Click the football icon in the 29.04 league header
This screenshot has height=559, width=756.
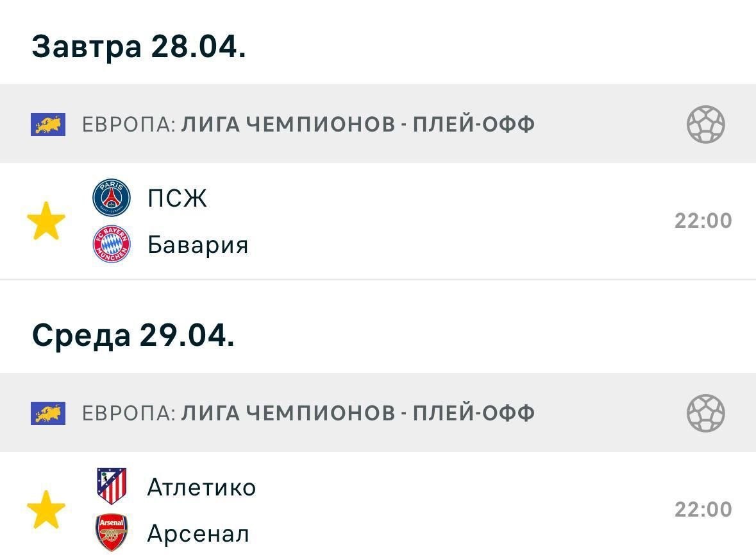click(x=705, y=413)
